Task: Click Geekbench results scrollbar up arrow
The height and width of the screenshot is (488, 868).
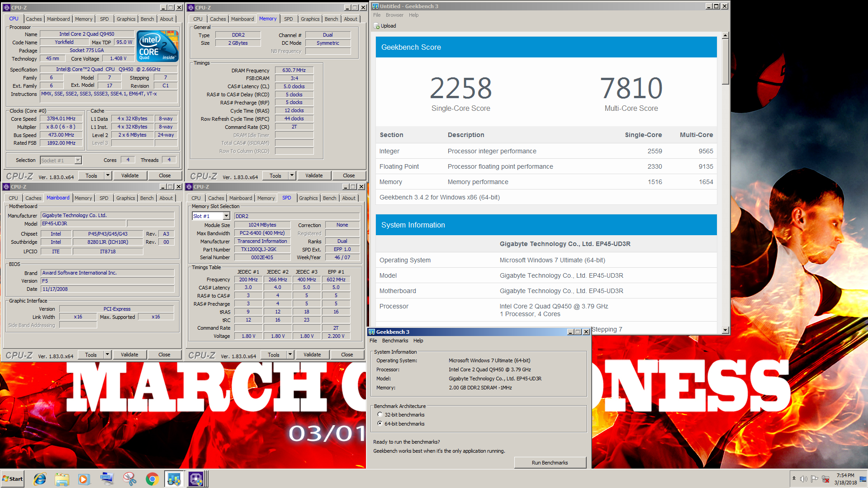Action: 725,35
